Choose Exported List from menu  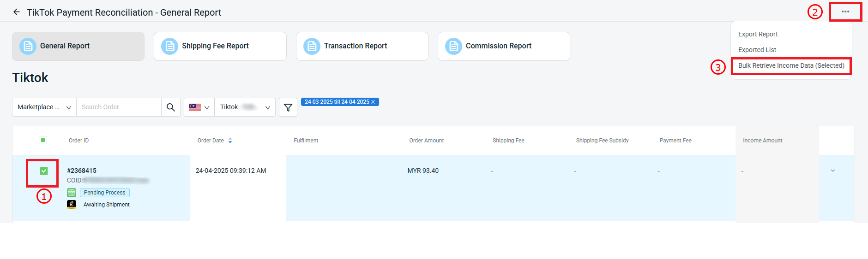pyautogui.click(x=757, y=50)
